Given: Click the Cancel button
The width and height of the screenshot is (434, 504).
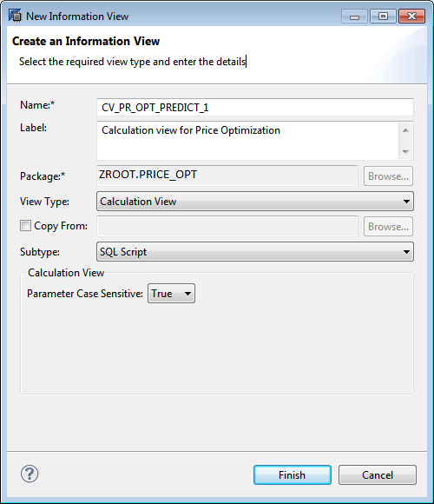Looking at the screenshot, I should (378, 474).
